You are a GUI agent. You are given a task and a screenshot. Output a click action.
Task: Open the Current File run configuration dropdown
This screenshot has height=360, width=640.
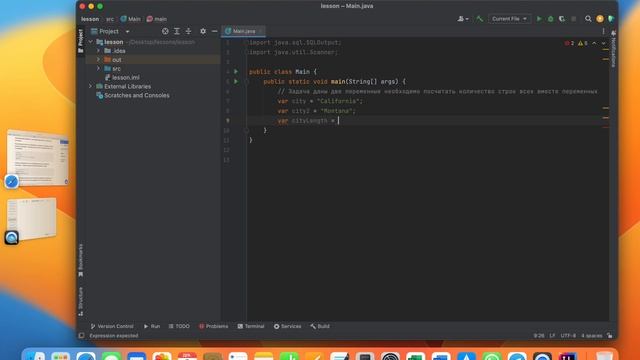509,19
